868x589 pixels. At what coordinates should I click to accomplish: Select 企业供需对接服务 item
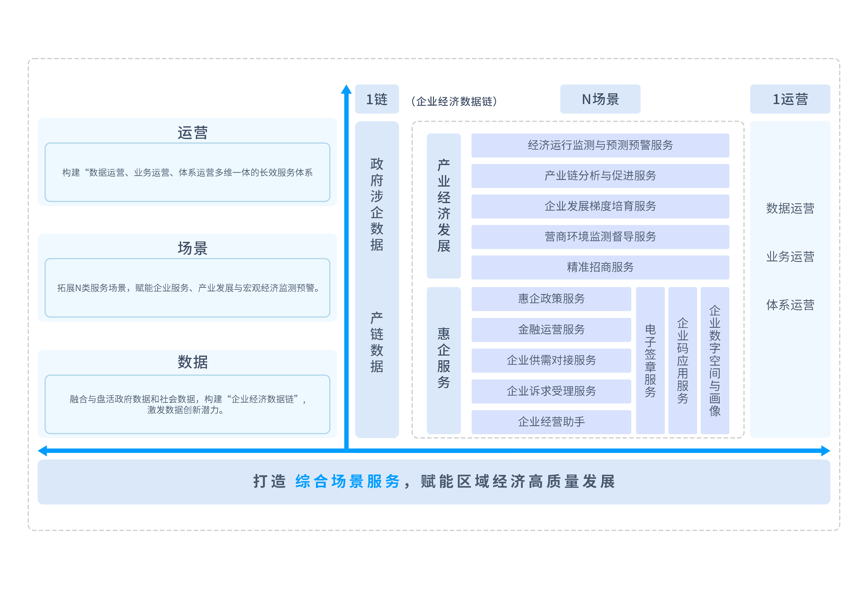tap(551, 360)
